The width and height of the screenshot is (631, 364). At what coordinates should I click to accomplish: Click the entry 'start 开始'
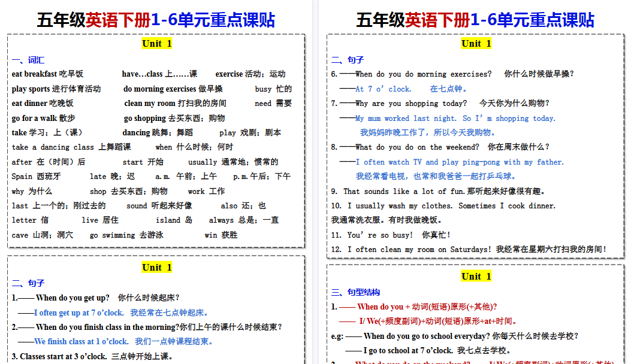click(143, 162)
